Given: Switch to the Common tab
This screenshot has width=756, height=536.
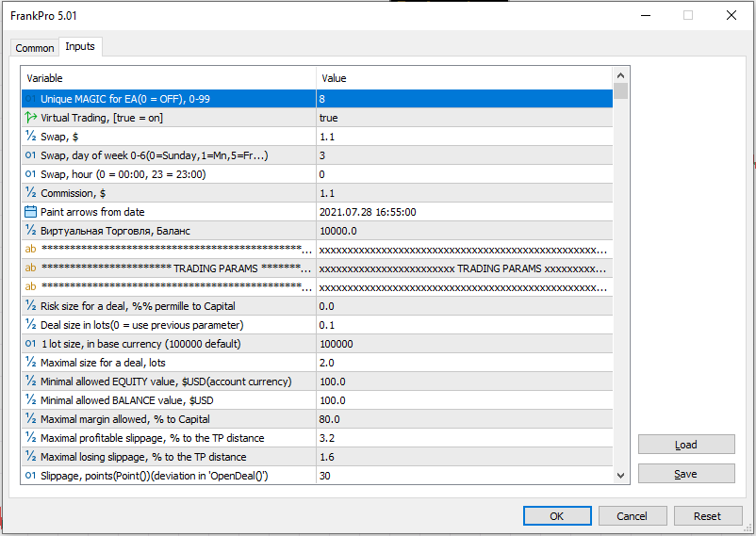Looking at the screenshot, I should [x=35, y=48].
